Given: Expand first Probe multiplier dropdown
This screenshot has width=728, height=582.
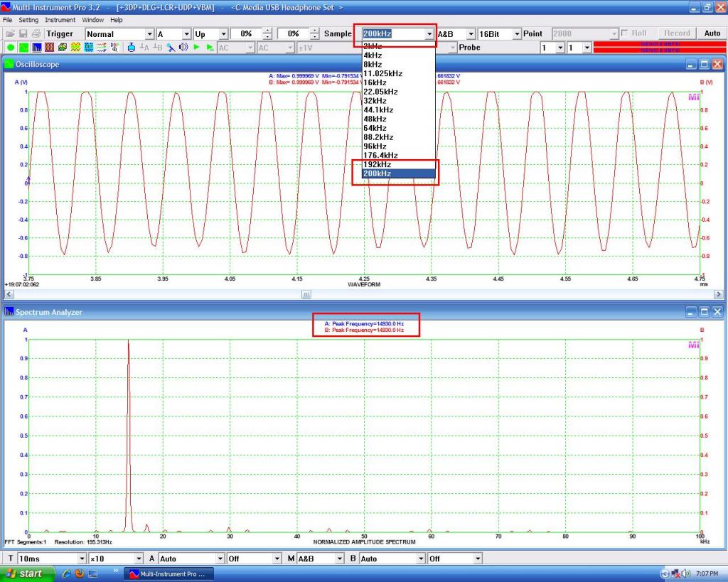Looking at the screenshot, I should tap(560, 48).
